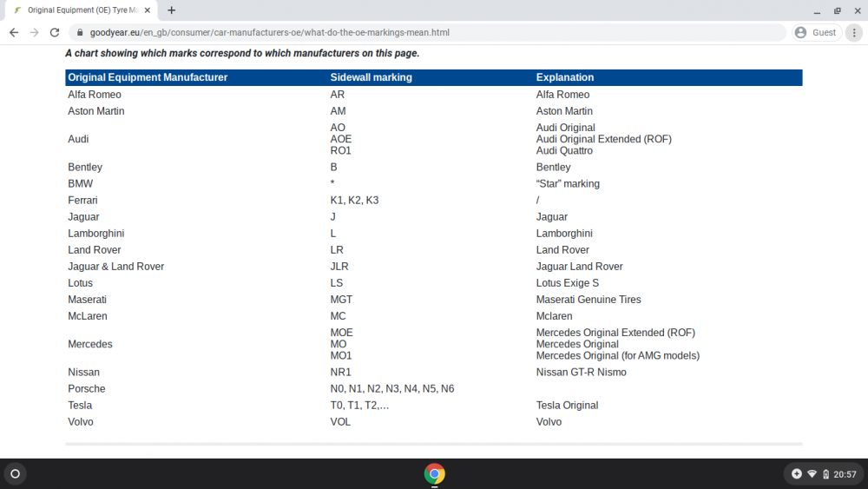
Task: Click the Chrome icon on the shelf
Action: pos(435,474)
